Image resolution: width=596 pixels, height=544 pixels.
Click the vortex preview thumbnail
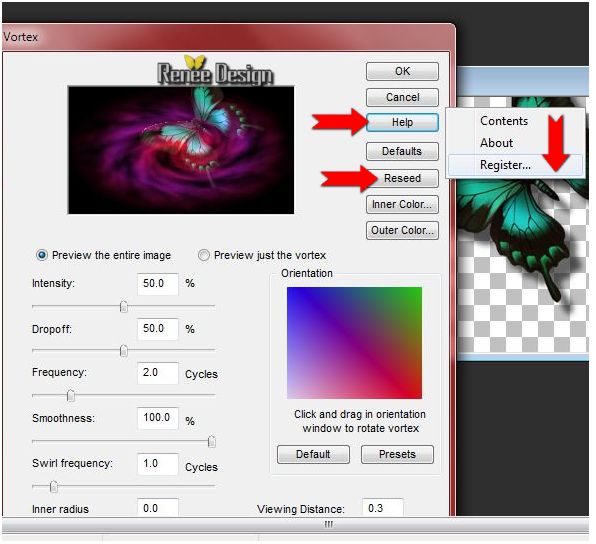tap(181, 150)
